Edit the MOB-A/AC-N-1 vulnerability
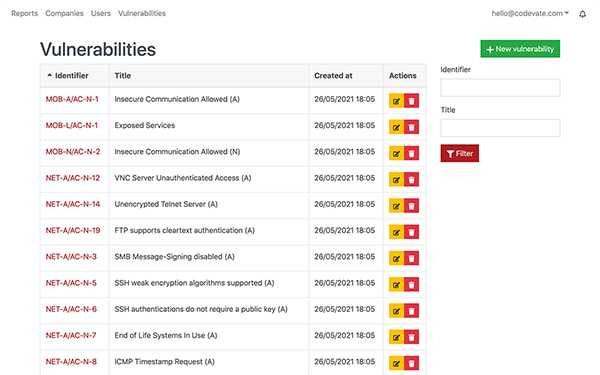This screenshot has width=600, height=375. tap(396, 101)
